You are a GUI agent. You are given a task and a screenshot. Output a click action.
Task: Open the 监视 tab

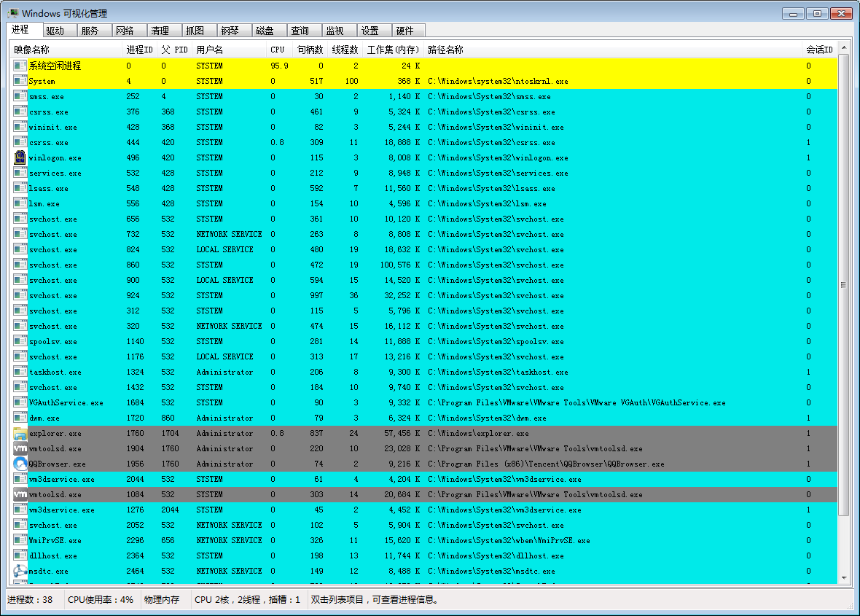point(335,31)
